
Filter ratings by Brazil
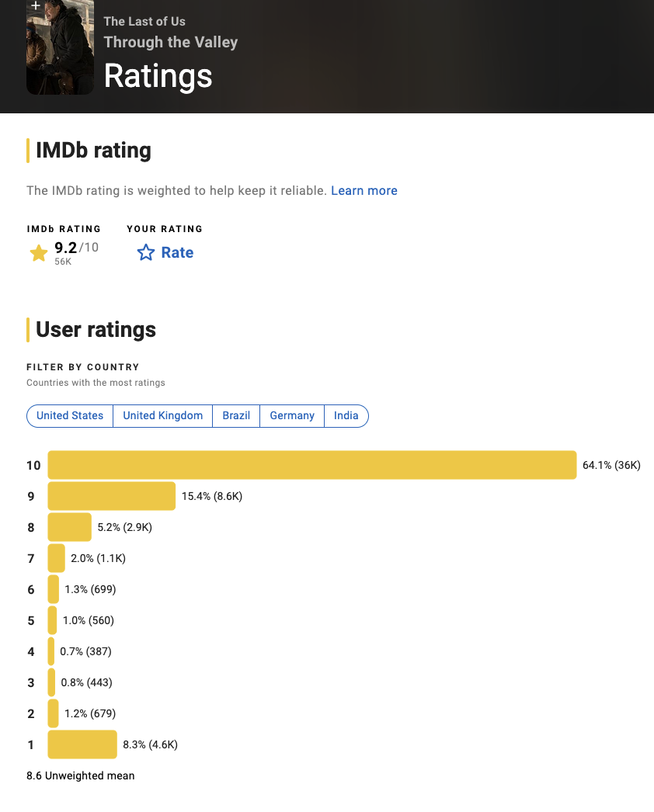point(236,416)
